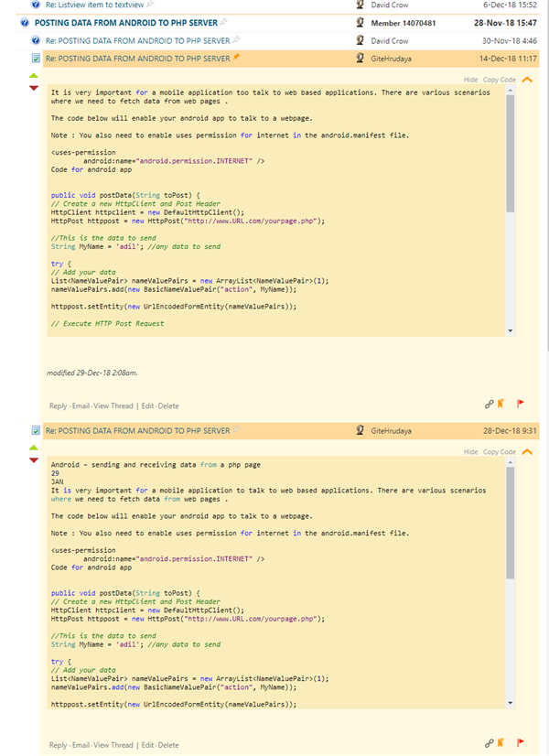Viewport: 549px width, 756px height.
Task: Click pin icon on main thread title row
Action: point(223,22)
